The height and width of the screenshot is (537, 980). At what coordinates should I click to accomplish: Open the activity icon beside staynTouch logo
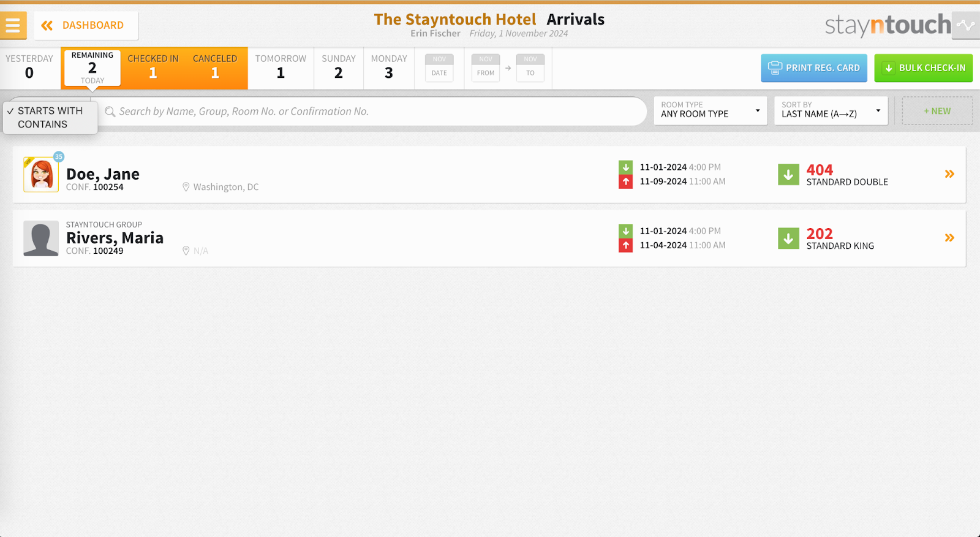coord(966,25)
